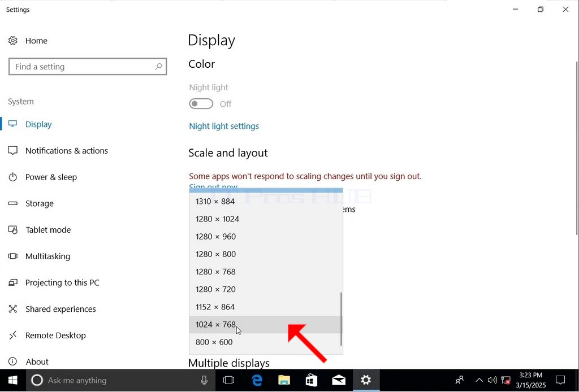Click the About info icon

click(13, 361)
